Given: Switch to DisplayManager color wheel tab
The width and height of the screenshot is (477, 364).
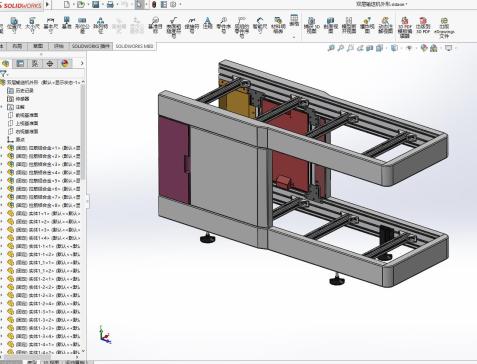Looking at the screenshot, I should tap(65, 63).
